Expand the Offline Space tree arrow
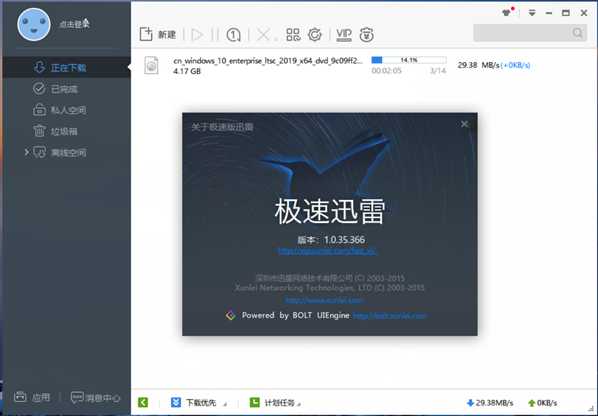The width and height of the screenshot is (598, 416). click(x=26, y=152)
